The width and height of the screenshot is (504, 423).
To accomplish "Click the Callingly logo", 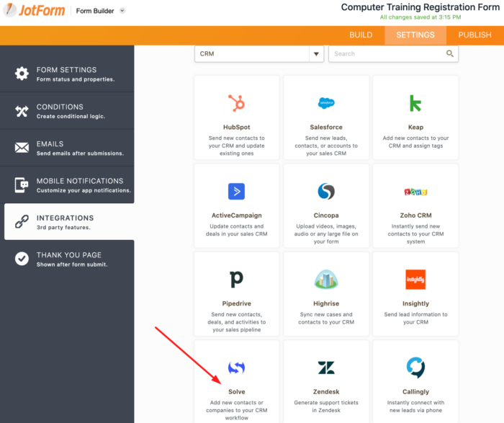I will point(415,368).
